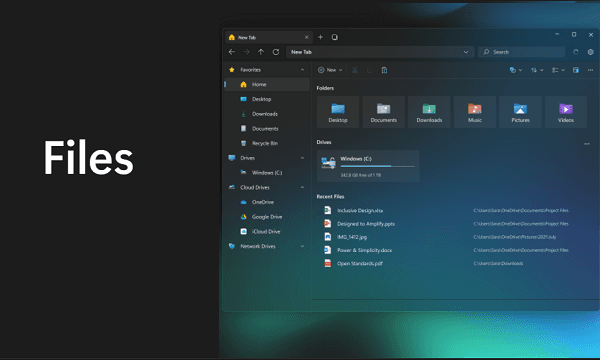Click the image file icon for IMG_1412
This screenshot has width=600, height=360.
coord(328,237)
